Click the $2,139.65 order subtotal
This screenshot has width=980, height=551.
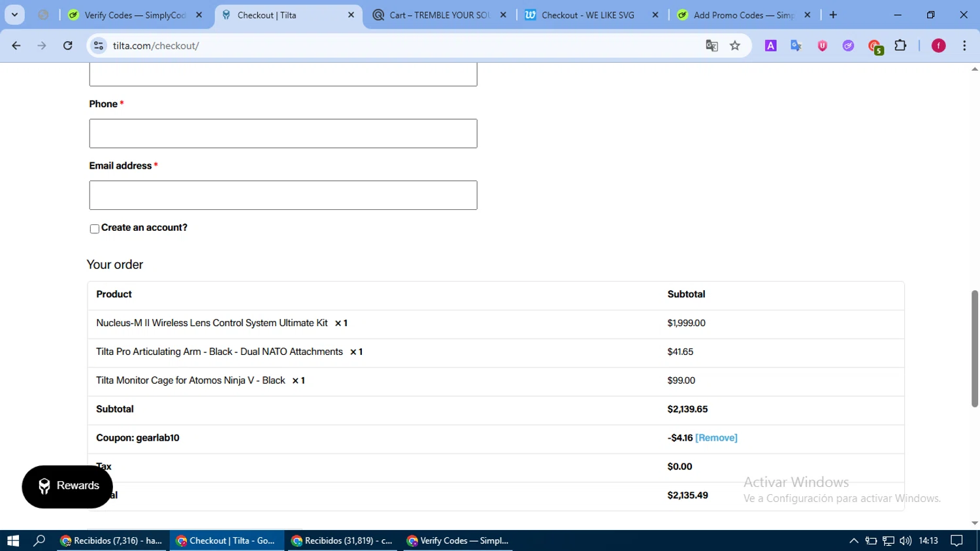tap(687, 409)
